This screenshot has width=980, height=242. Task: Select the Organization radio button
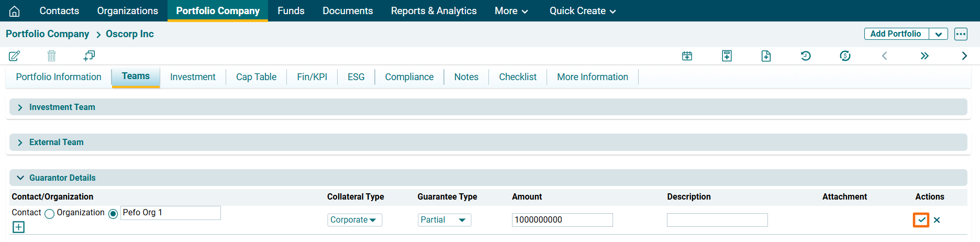(113, 214)
